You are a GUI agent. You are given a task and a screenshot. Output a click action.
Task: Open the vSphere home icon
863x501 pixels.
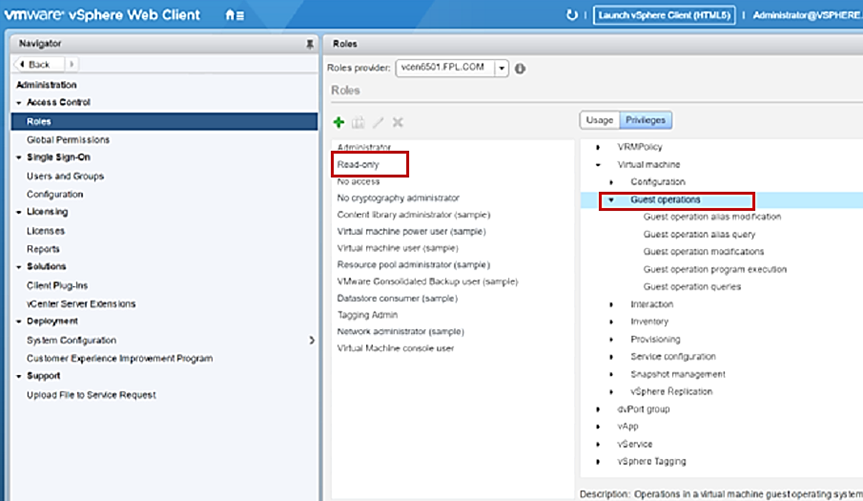[x=230, y=15]
